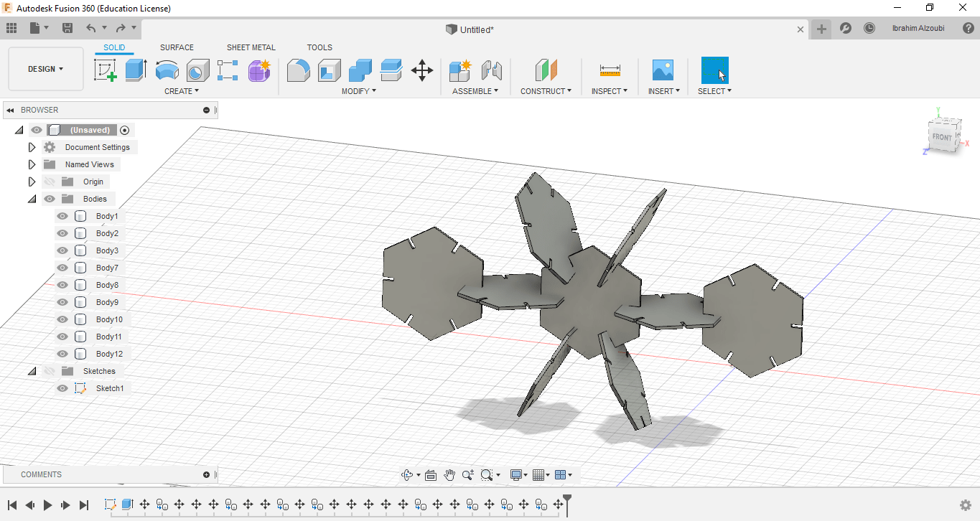This screenshot has width=980, height=521.
Task: Toggle Sketch1 visibility eye
Action: click(62, 388)
